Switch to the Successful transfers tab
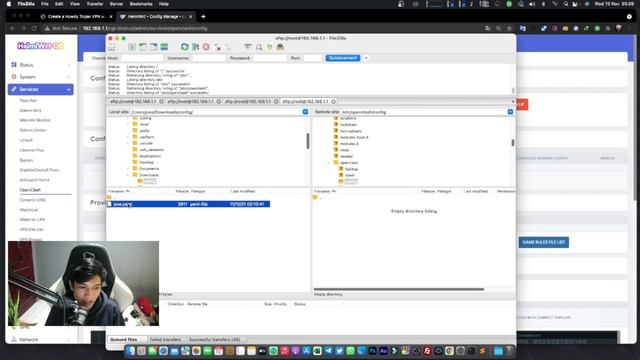Screen dimensions: 640x360 coord(214,340)
